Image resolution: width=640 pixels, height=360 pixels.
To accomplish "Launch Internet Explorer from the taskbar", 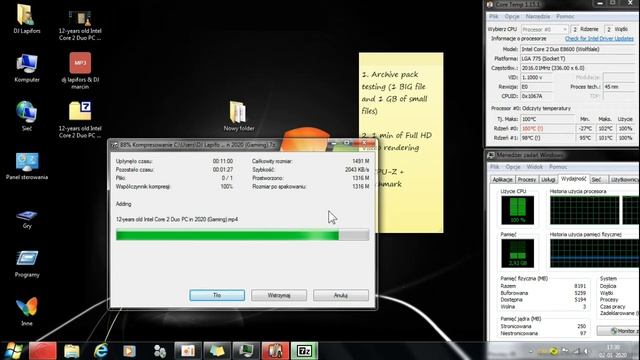I will coord(100,351).
